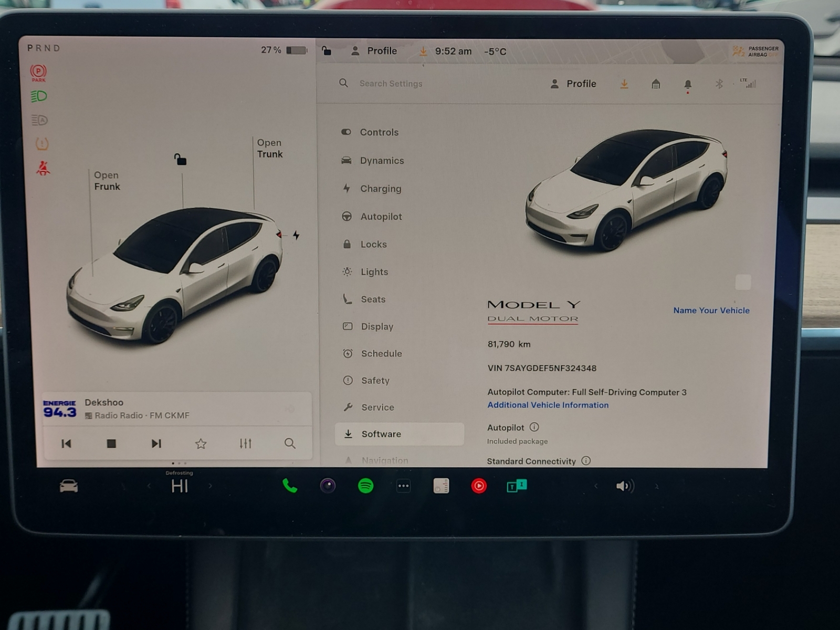Image resolution: width=840 pixels, height=630 pixels.
Task: Click the garage door HomeLink icon
Action: click(656, 84)
